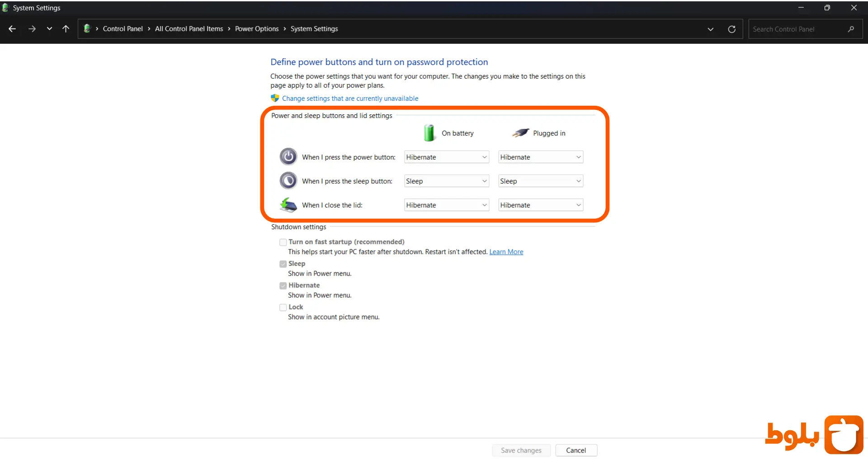This screenshot has width=868, height=461.
Task: Click the laptop lid close icon
Action: (288, 205)
